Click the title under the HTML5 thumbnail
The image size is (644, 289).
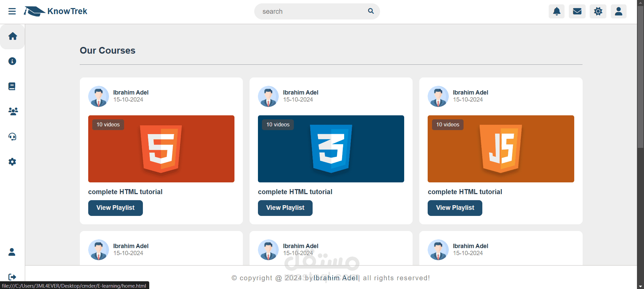point(125,192)
